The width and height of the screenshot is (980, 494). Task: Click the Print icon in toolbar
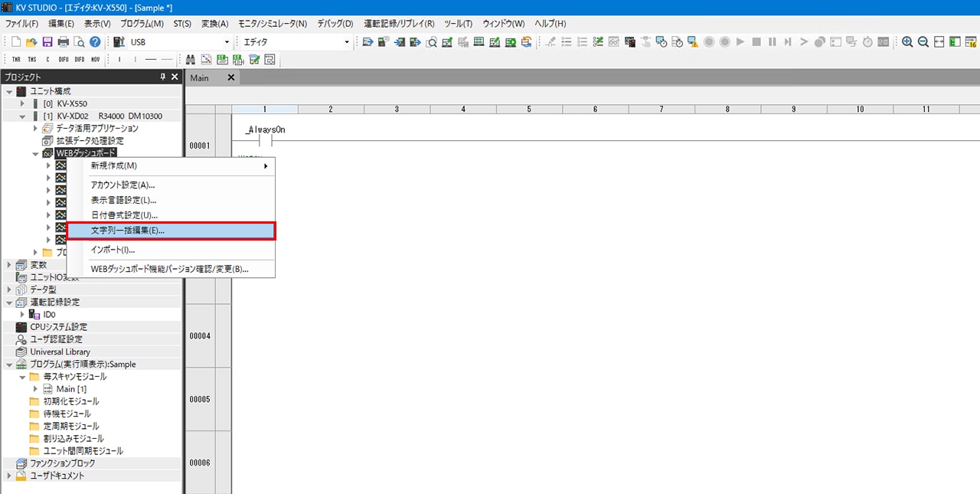click(64, 42)
